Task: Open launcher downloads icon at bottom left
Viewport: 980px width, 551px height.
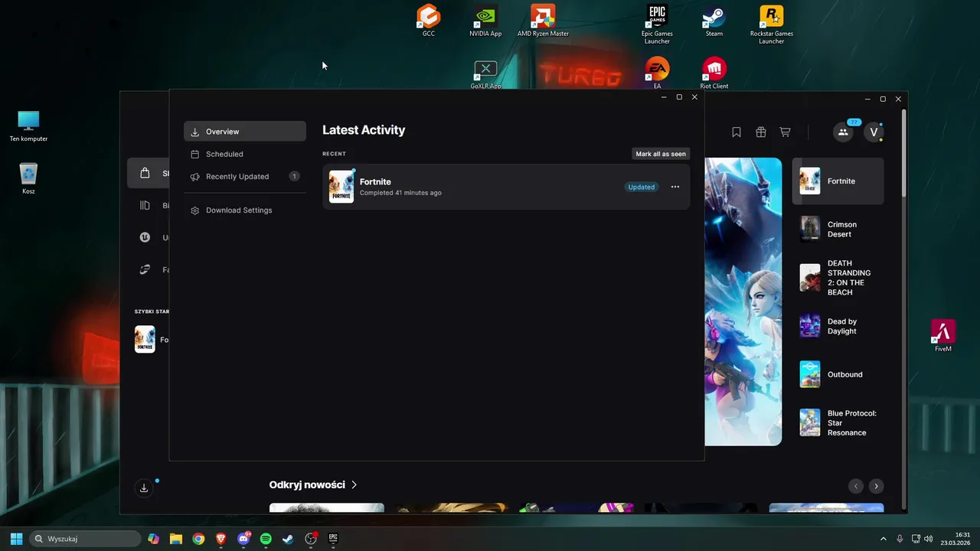Action: (x=144, y=487)
